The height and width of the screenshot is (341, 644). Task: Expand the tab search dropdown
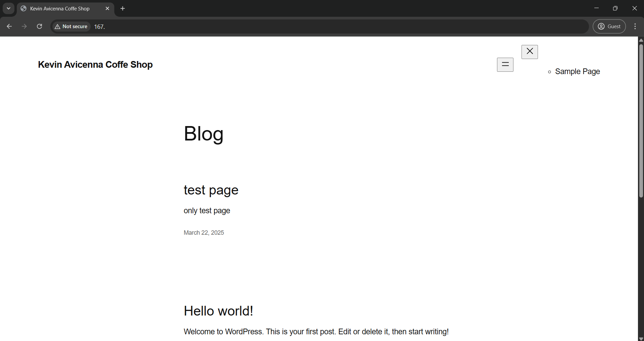(x=8, y=8)
